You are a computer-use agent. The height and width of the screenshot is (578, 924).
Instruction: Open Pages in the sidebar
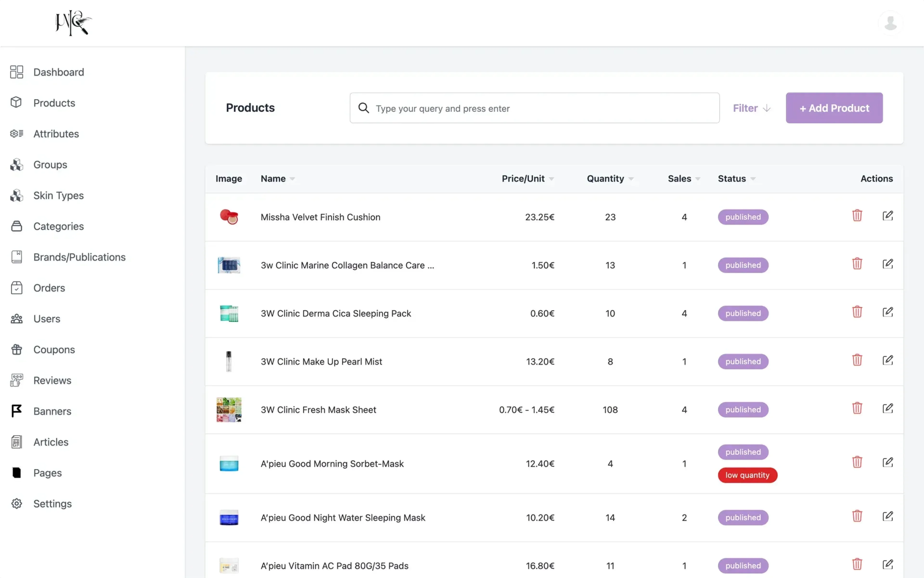point(47,473)
